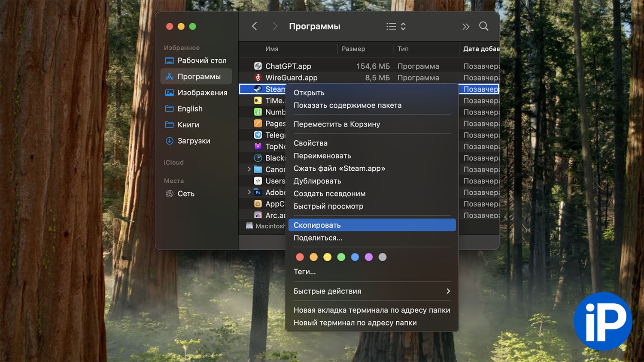Select Сеть globe icon in sidebar

(170, 194)
